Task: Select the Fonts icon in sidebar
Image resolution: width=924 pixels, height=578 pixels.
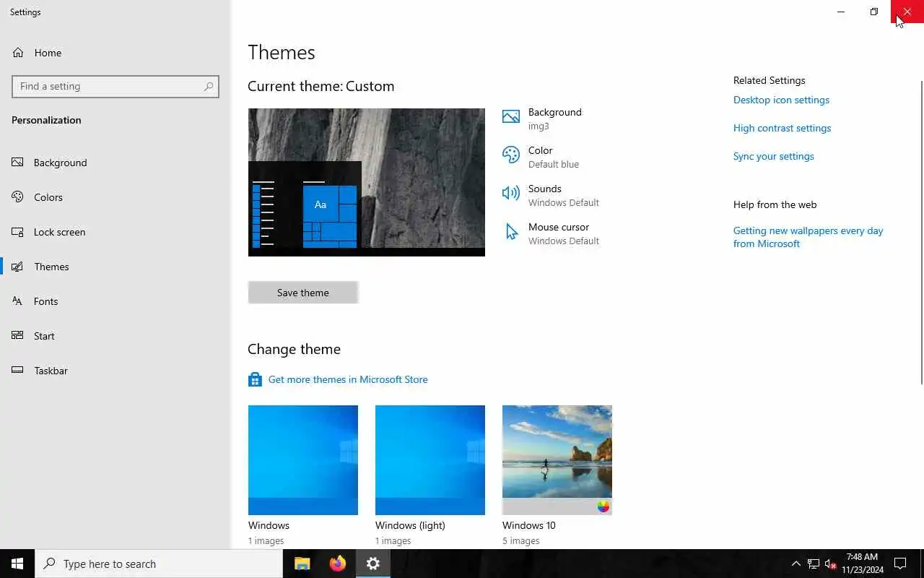Action: (x=18, y=301)
